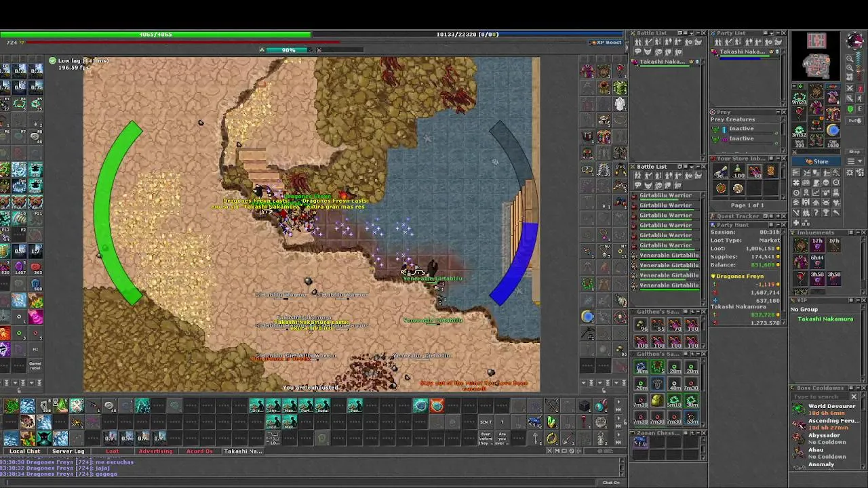Minimize the Prey panel
The height and width of the screenshot is (488, 868).
point(778,112)
